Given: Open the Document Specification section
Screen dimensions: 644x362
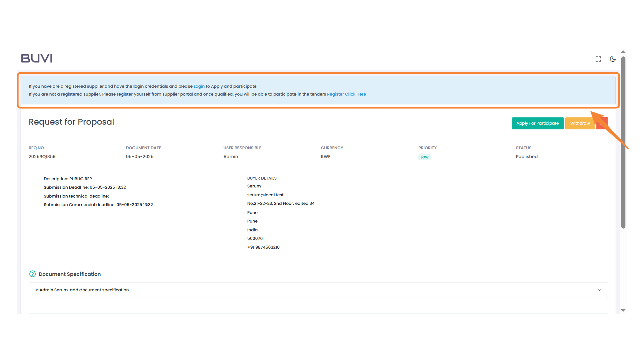Looking at the screenshot, I should coord(69,274).
